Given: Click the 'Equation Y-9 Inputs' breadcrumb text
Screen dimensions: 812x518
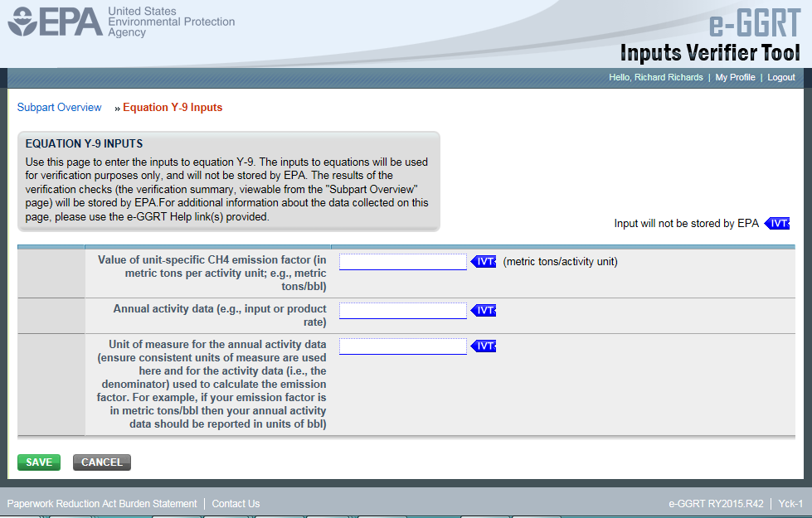Looking at the screenshot, I should click(x=173, y=107).
